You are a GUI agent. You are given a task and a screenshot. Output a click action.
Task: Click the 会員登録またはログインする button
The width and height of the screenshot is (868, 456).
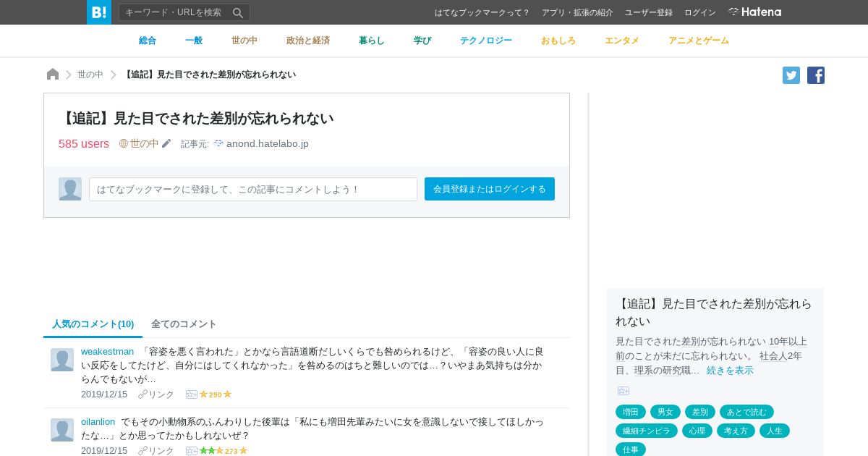(490, 189)
